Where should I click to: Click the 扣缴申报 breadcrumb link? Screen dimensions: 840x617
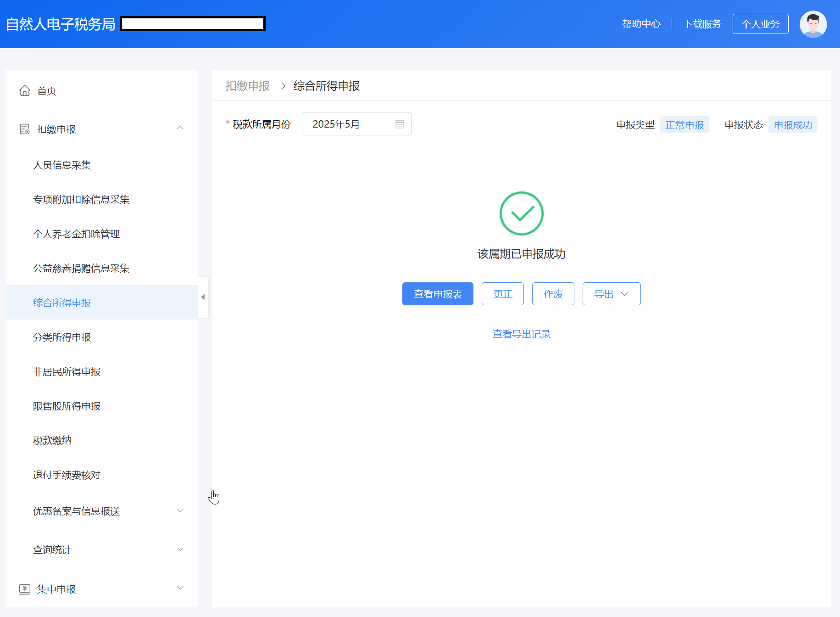click(x=248, y=86)
